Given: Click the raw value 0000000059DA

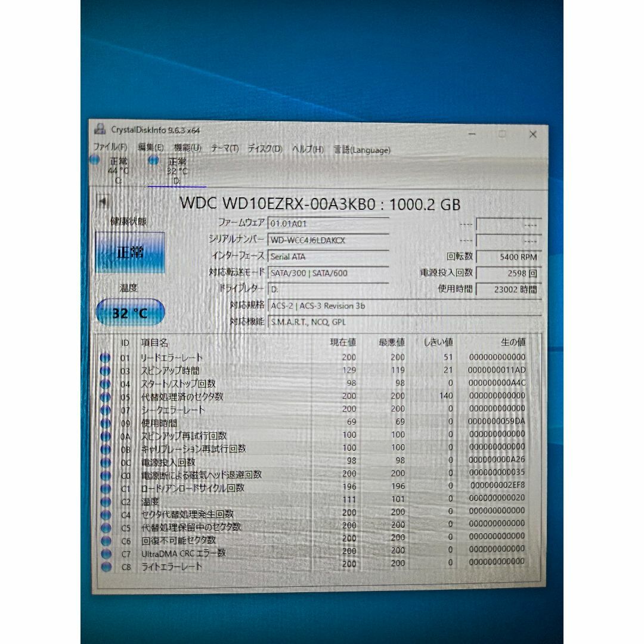Looking at the screenshot, I should 497,422.
